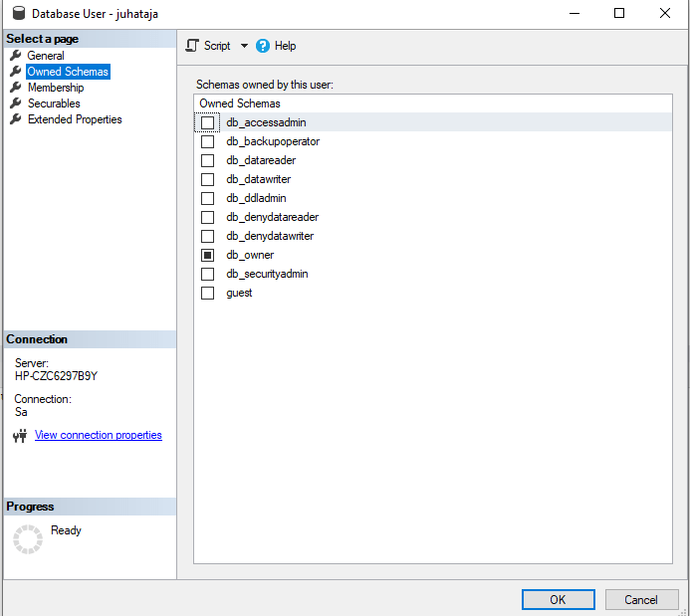Open View connection properties link
The image size is (690, 616).
(x=98, y=435)
